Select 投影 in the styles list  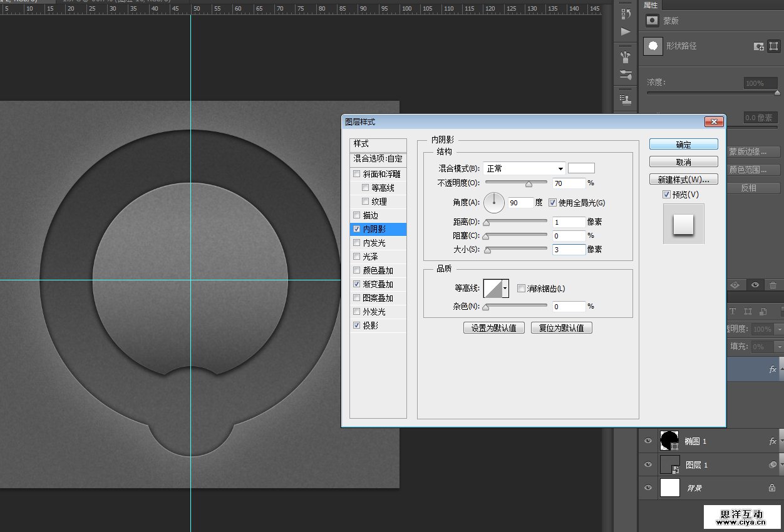click(370, 325)
